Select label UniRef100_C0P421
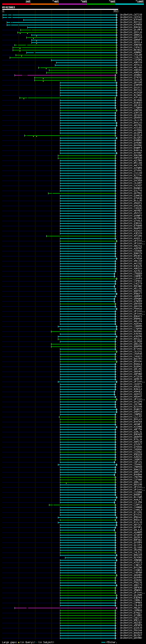Screen dimensions: 146x644 [131, 47]
